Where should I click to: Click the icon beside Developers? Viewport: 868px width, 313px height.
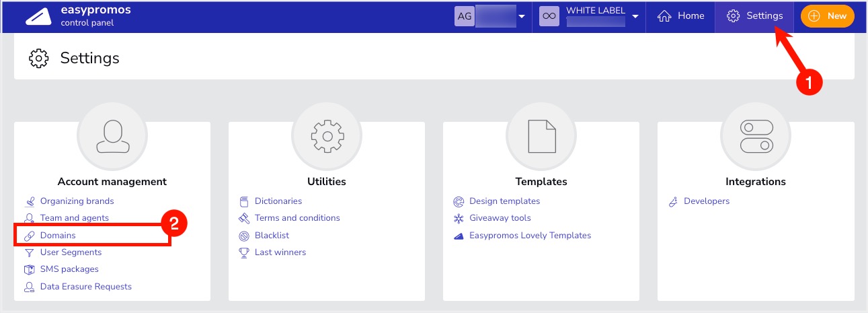pos(673,201)
